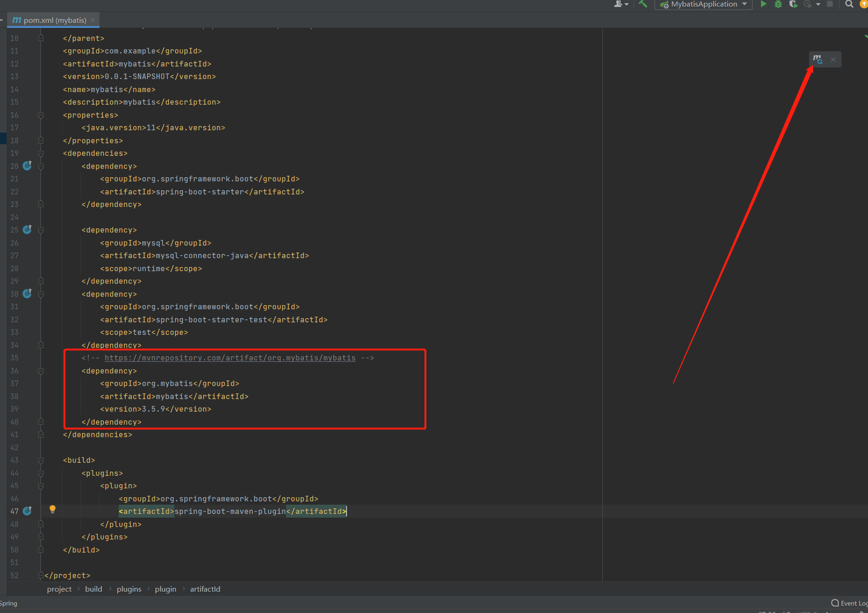Open the Event Log tool window

tap(849, 603)
